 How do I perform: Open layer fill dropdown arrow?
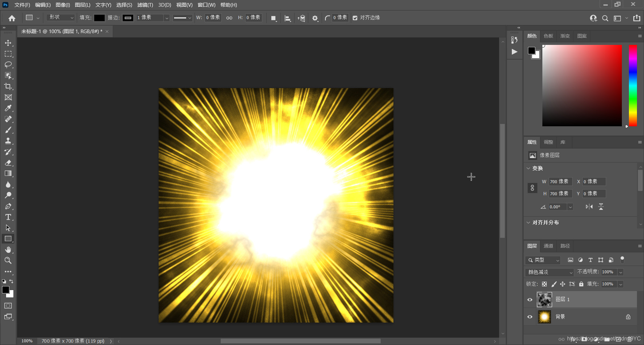pyautogui.click(x=621, y=284)
